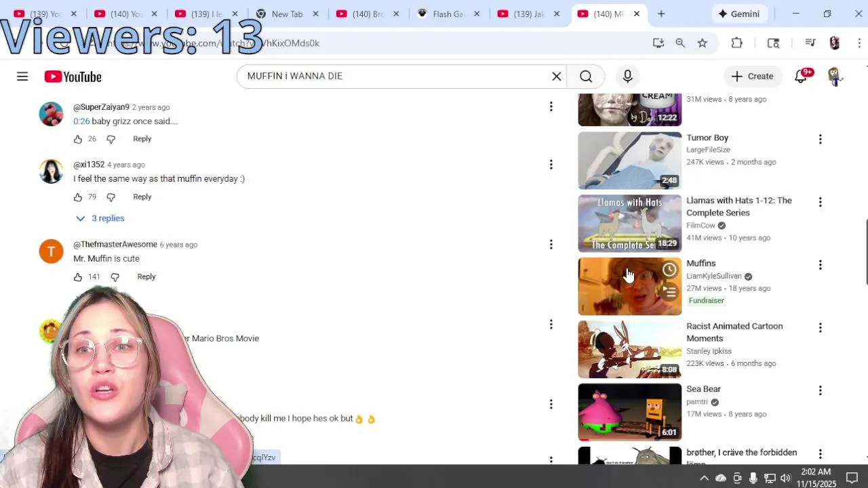Open the account avatar menu
868x488 pixels.
(x=835, y=76)
